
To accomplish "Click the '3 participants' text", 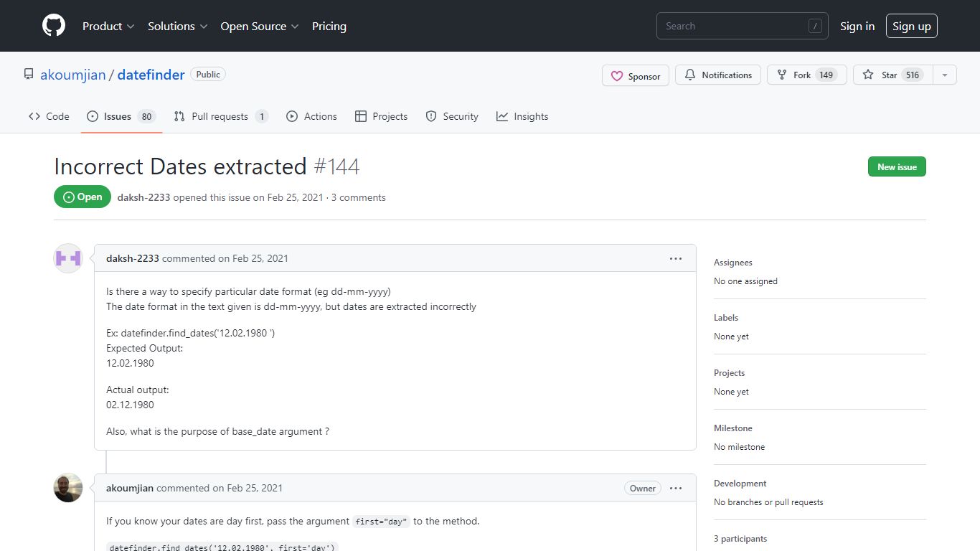I will coord(740,539).
